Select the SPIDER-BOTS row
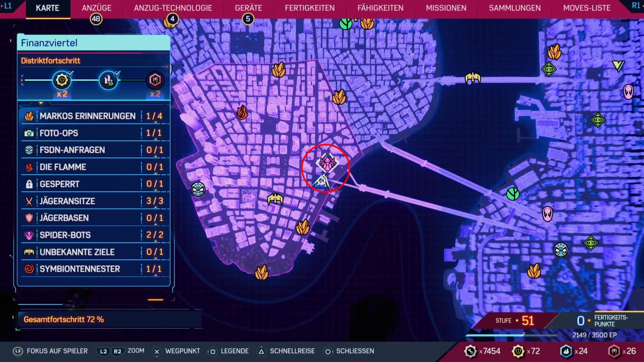The width and height of the screenshot is (644, 362). point(95,235)
